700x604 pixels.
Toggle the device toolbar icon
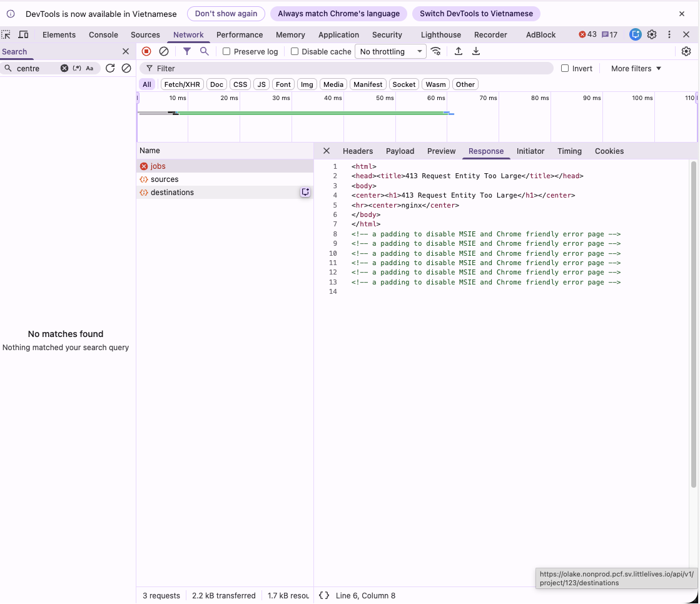(23, 34)
